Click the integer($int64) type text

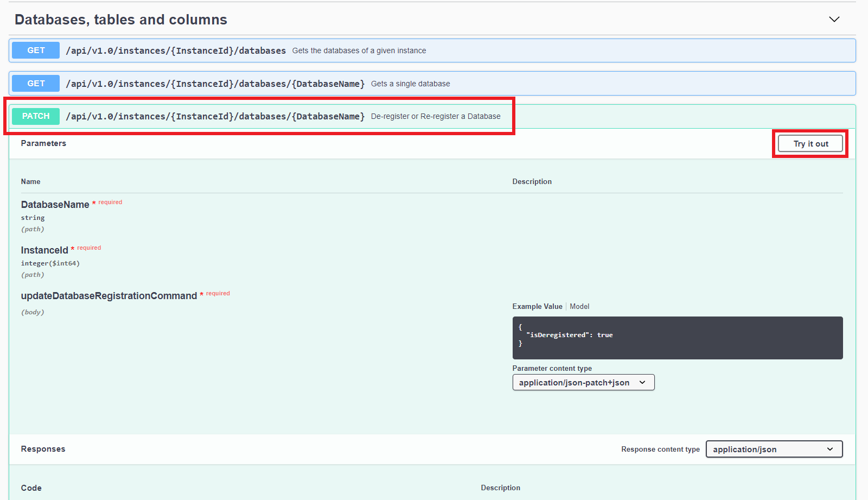(x=50, y=263)
